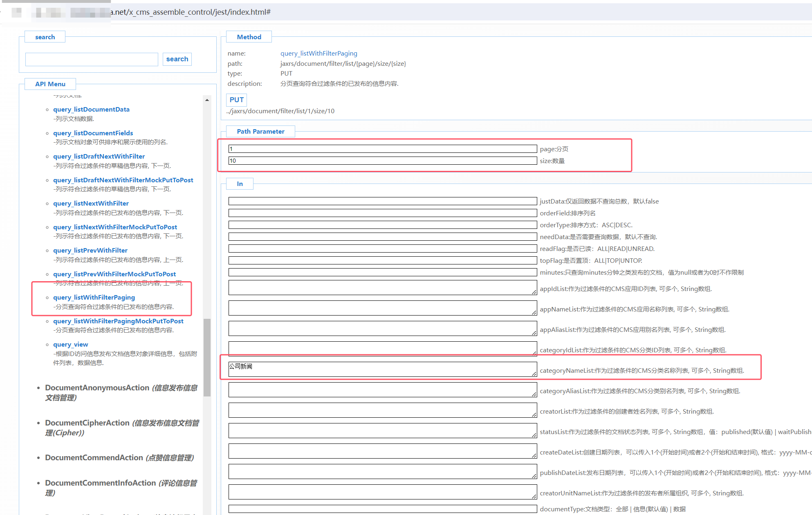812x515 pixels.
Task: Focus the justData input field
Action: coord(382,201)
